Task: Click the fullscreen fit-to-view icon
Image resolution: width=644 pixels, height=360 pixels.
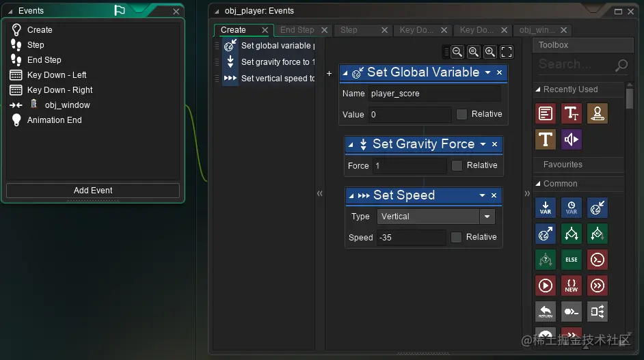Action: coord(507,52)
